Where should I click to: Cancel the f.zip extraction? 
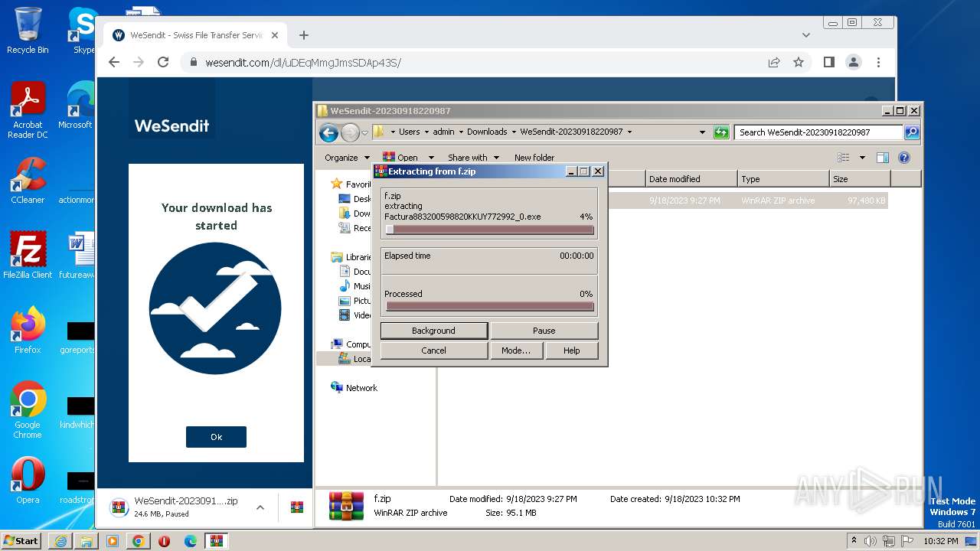[434, 350]
